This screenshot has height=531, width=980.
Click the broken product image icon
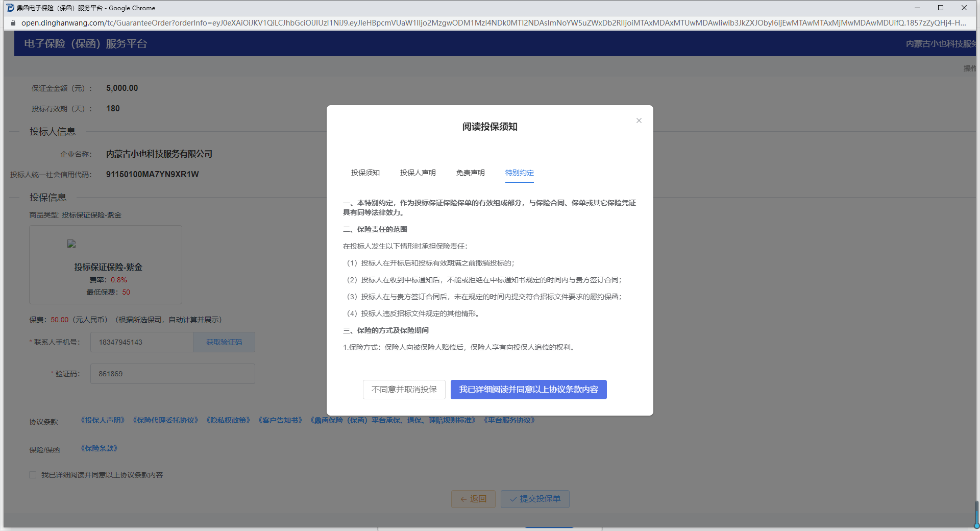tap(71, 244)
